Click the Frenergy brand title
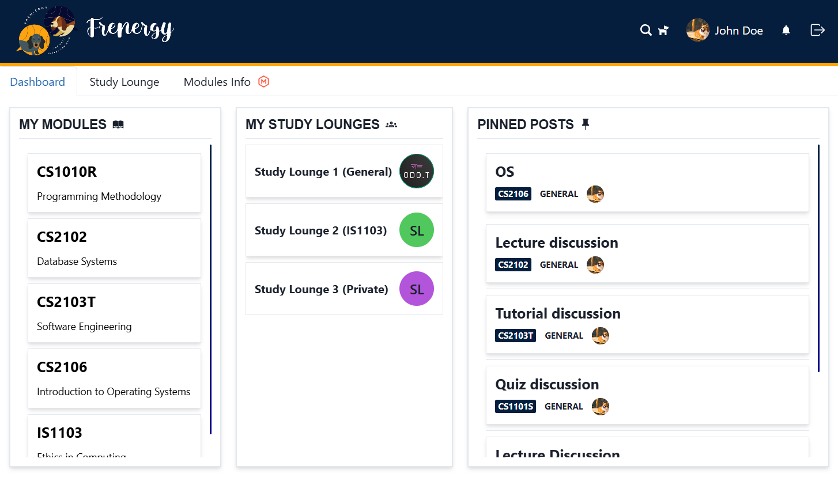Screen dimensions: 838x504 (130, 29)
